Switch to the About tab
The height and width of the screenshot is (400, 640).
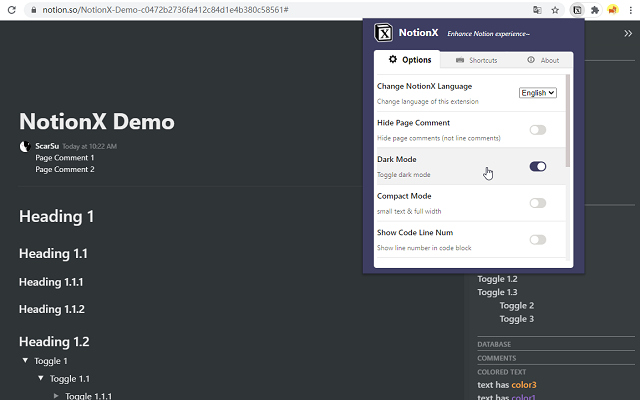click(543, 60)
